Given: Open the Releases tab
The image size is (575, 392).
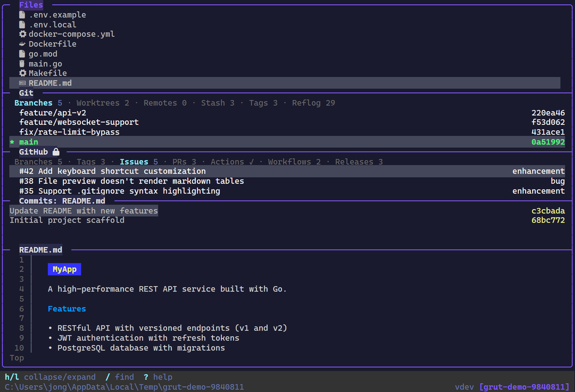Looking at the screenshot, I should pyautogui.click(x=359, y=162).
